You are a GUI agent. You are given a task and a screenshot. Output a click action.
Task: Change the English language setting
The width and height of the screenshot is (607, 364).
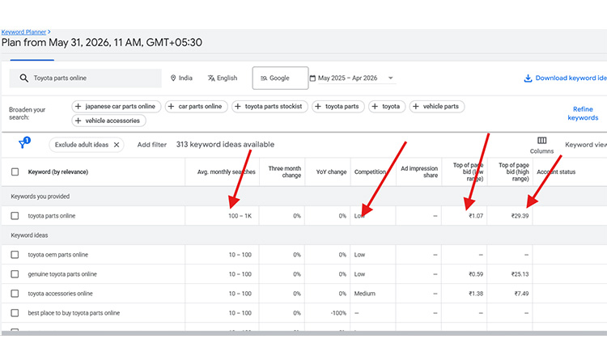(x=223, y=78)
